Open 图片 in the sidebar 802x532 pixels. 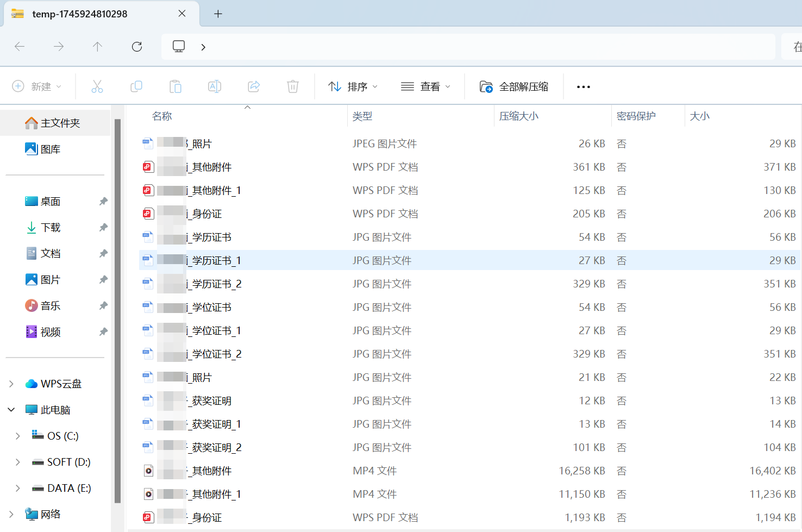(55, 279)
